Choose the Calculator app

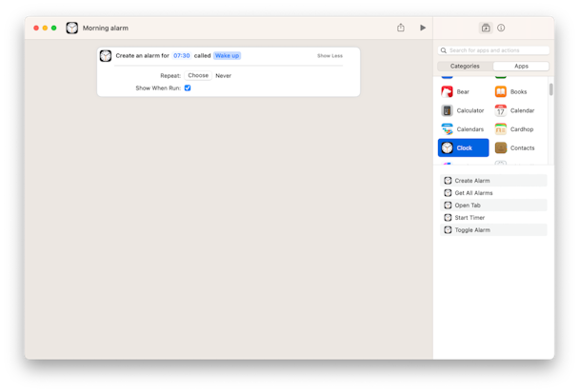pyautogui.click(x=463, y=110)
